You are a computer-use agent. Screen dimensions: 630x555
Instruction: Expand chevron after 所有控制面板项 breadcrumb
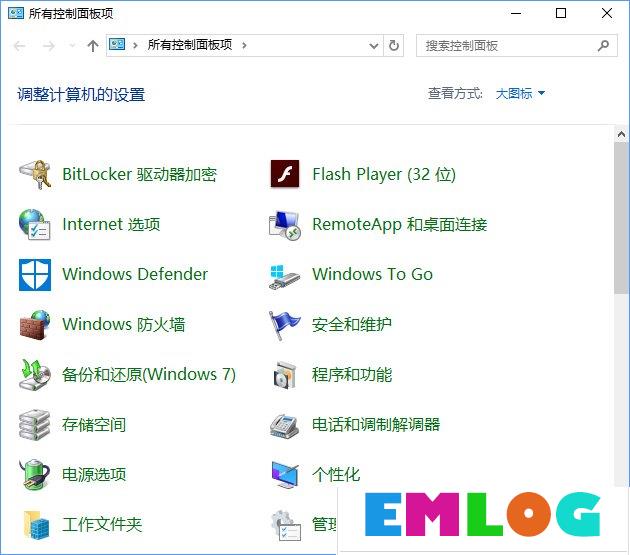[244, 45]
